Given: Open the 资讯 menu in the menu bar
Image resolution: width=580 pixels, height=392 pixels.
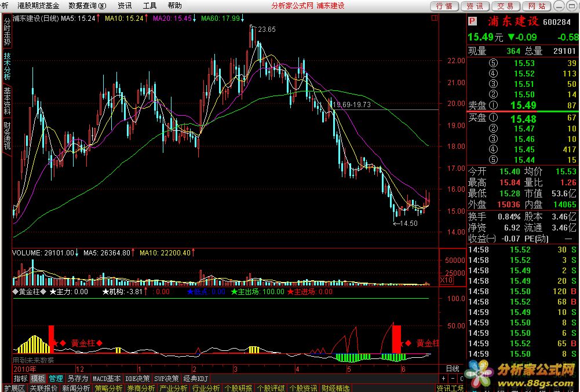Looking at the screenshot, I should point(124,6).
